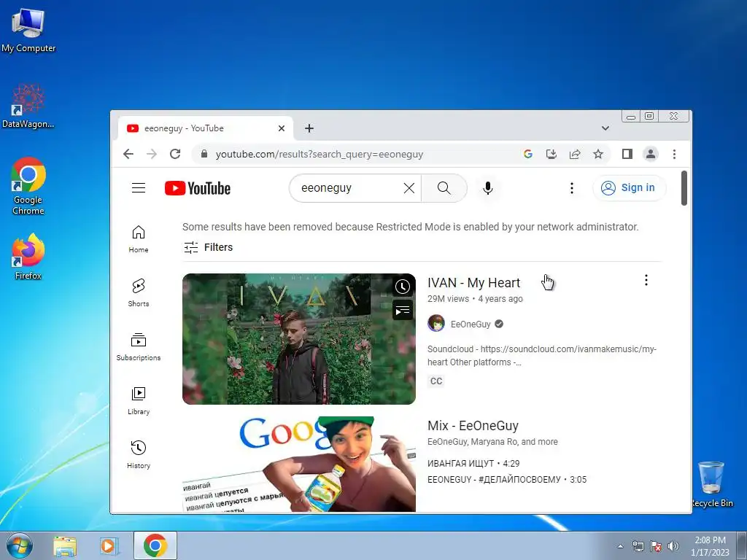Open Shorts in the sidebar
The image size is (747, 560).
click(139, 293)
